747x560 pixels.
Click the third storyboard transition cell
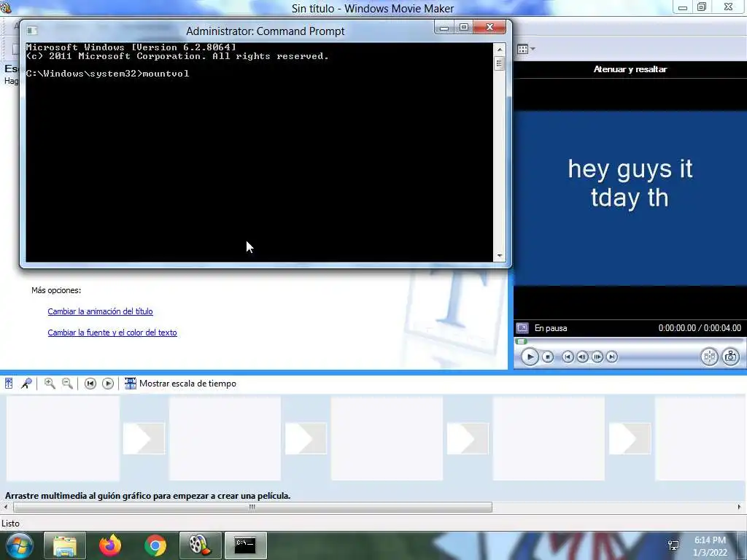[468, 438]
